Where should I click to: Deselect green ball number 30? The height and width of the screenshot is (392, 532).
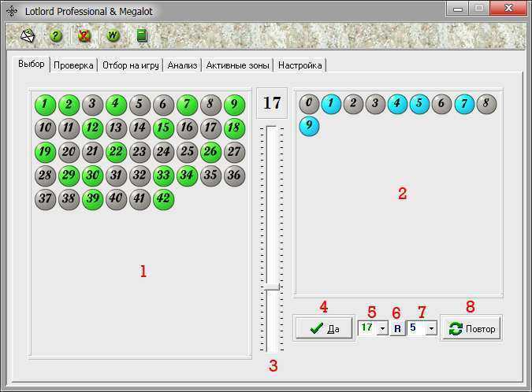click(x=93, y=176)
